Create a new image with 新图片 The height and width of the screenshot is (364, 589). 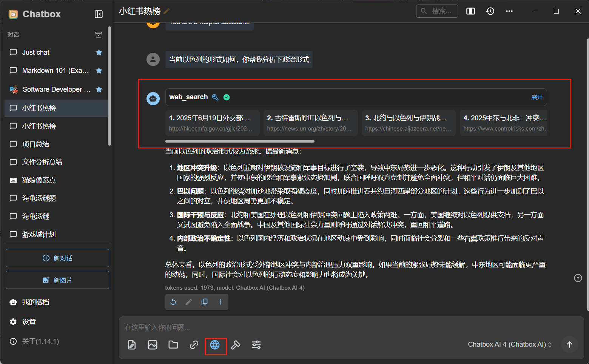pyautogui.click(x=57, y=280)
